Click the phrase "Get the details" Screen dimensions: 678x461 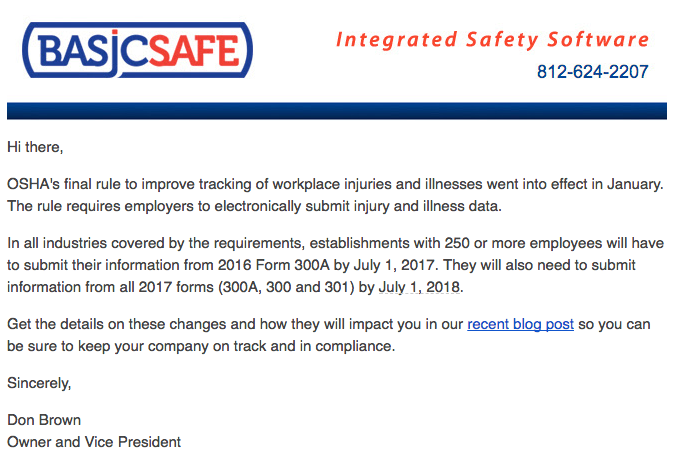[52, 325]
